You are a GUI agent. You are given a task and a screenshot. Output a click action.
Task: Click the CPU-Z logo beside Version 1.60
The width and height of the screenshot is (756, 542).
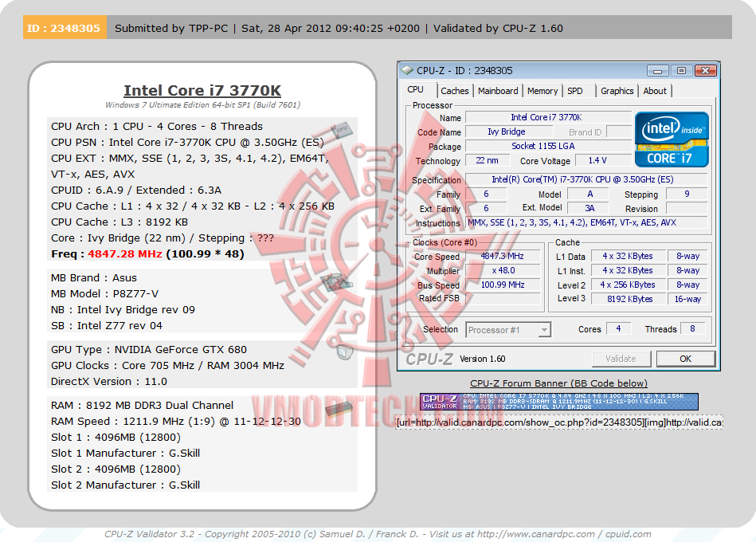[x=429, y=359]
